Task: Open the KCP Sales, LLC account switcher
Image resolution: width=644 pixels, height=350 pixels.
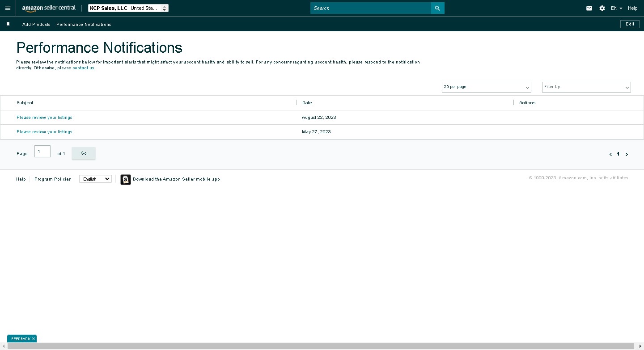Action: click(x=128, y=8)
